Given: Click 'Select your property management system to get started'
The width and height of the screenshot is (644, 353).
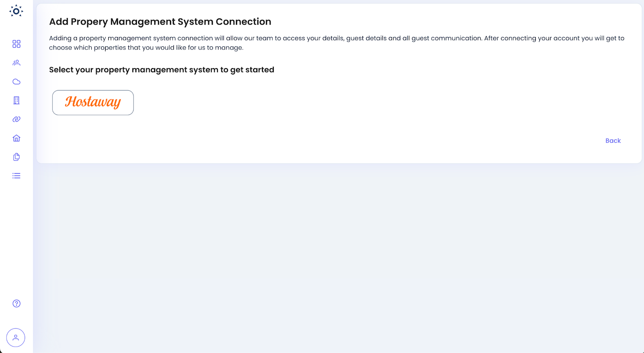Looking at the screenshot, I should coord(161,70).
